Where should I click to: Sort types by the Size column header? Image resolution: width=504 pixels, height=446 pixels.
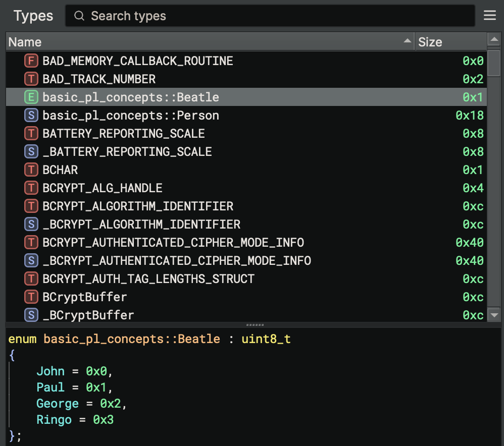coord(430,42)
